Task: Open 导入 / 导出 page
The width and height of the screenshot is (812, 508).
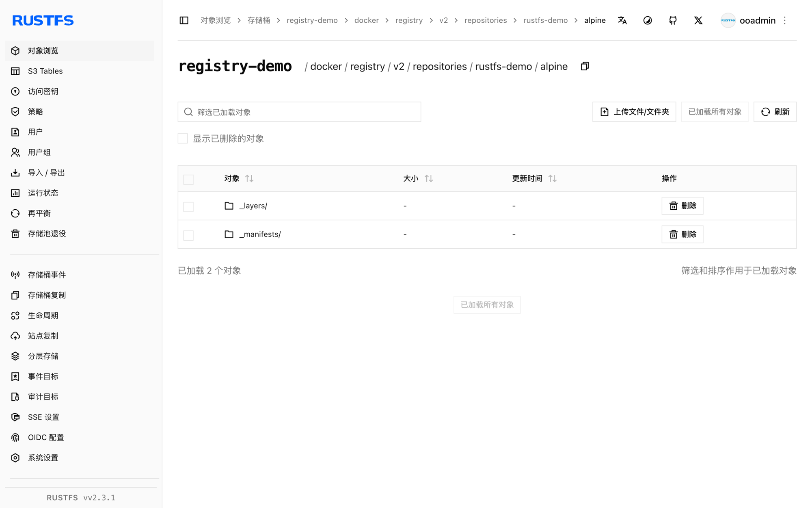Action: click(x=80, y=173)
